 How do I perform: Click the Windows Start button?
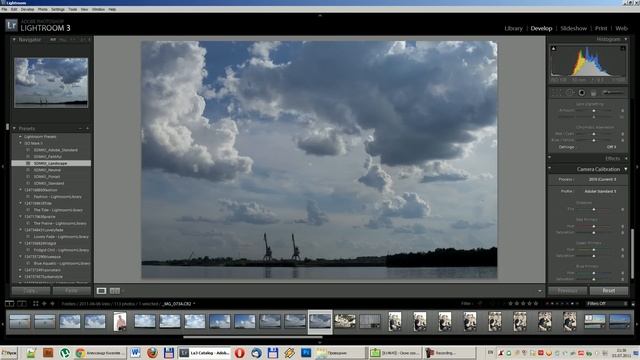(9, 353)
